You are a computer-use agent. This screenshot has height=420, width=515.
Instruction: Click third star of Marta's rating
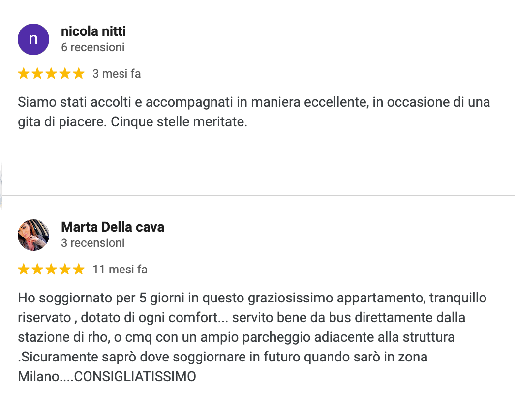pyautogui.click(x=51, y=270)
